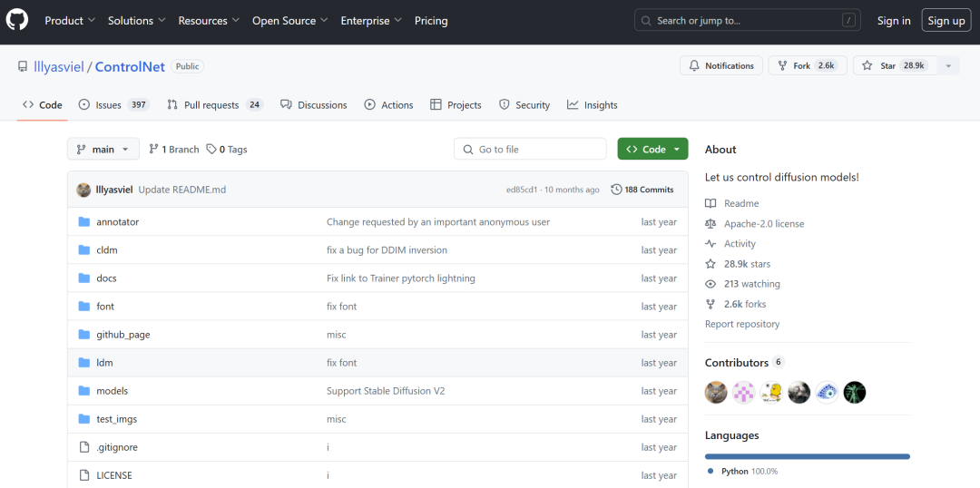Click the Sign in link

(894, 21)
